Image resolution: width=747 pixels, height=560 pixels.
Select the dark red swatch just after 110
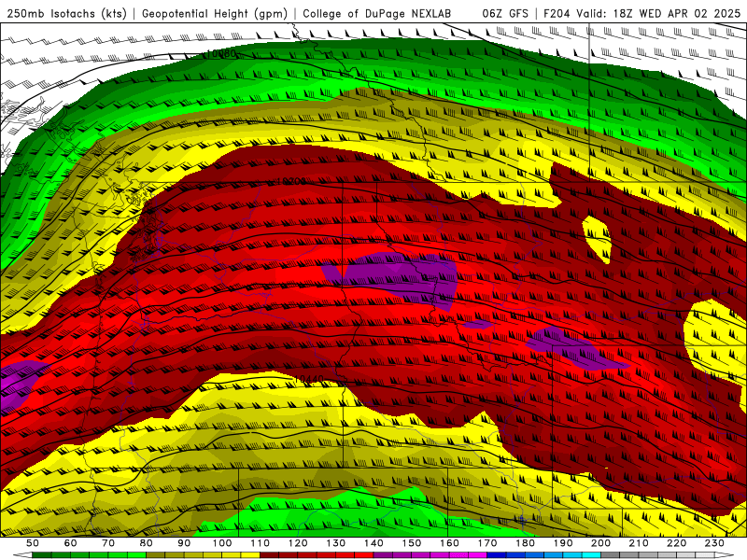(269, 555)
